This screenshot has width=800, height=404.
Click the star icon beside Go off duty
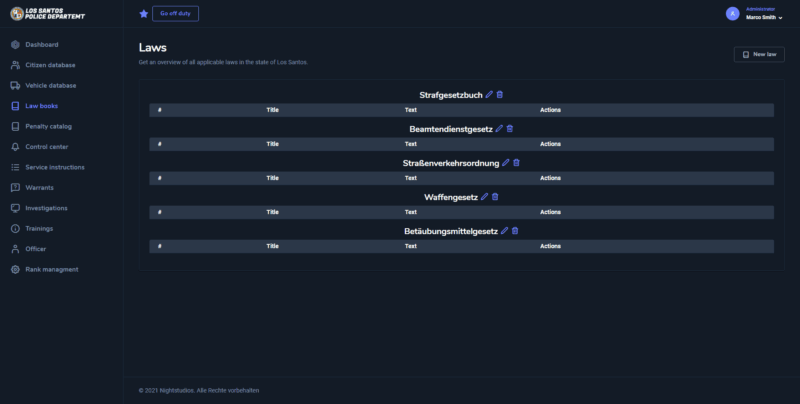tap(144, 14)
